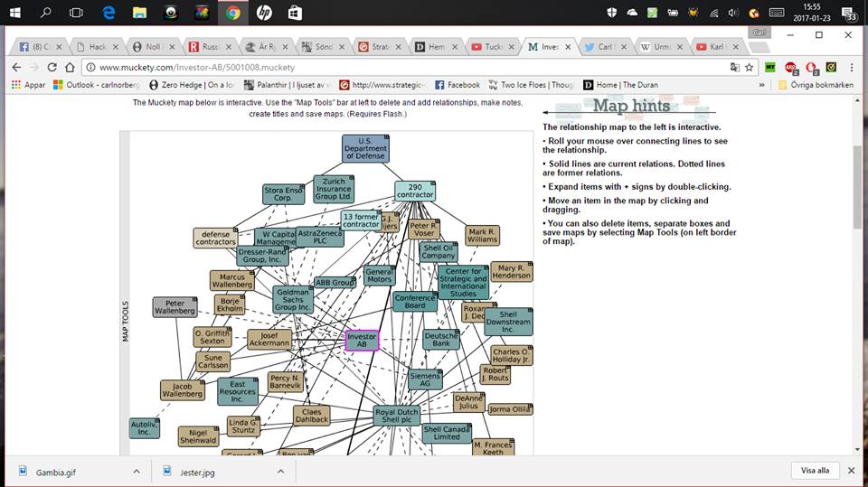This screenshot has width=868, height=487.
Task: Open the Chrome three-dot menu
Action: (851, 68)
